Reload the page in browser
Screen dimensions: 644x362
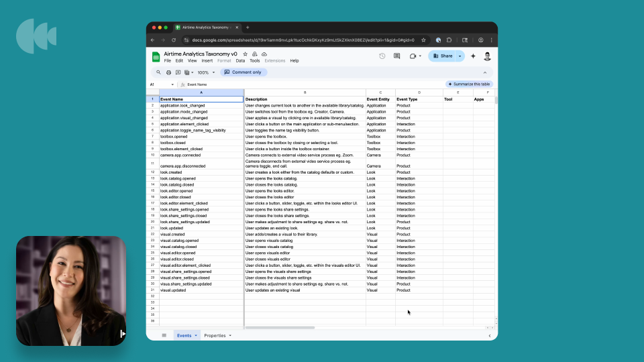tap(174, 40)
